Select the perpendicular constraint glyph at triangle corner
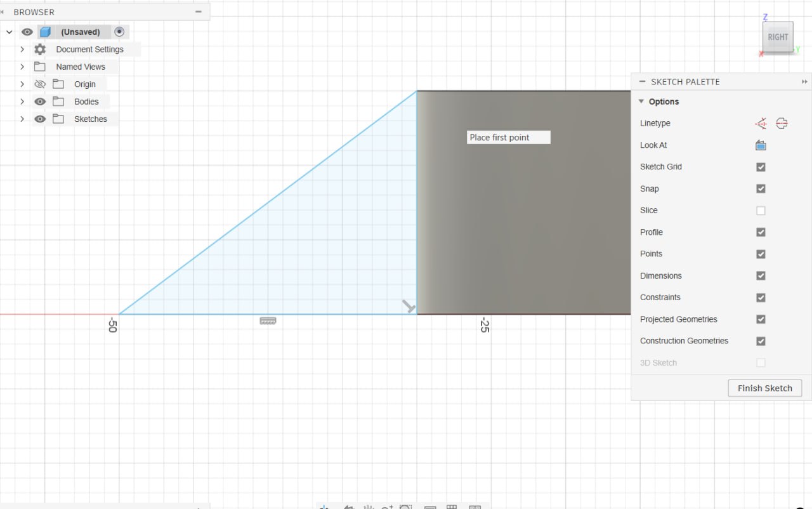 coord(409,307)
